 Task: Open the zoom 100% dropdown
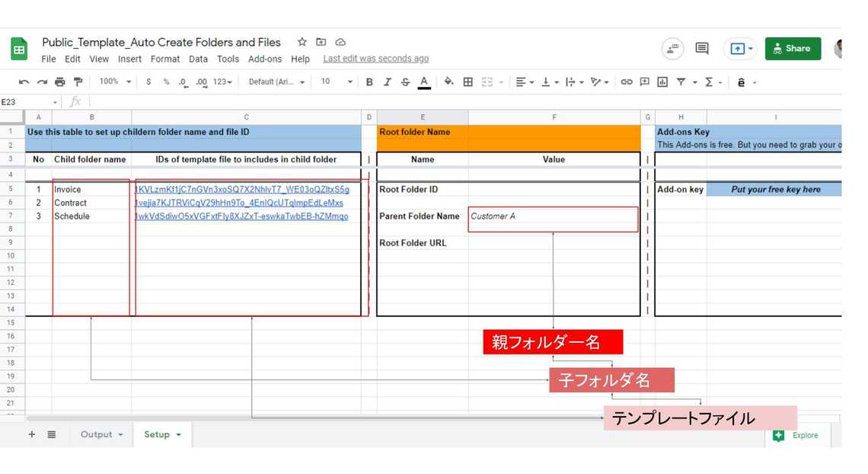pos(115,82)
